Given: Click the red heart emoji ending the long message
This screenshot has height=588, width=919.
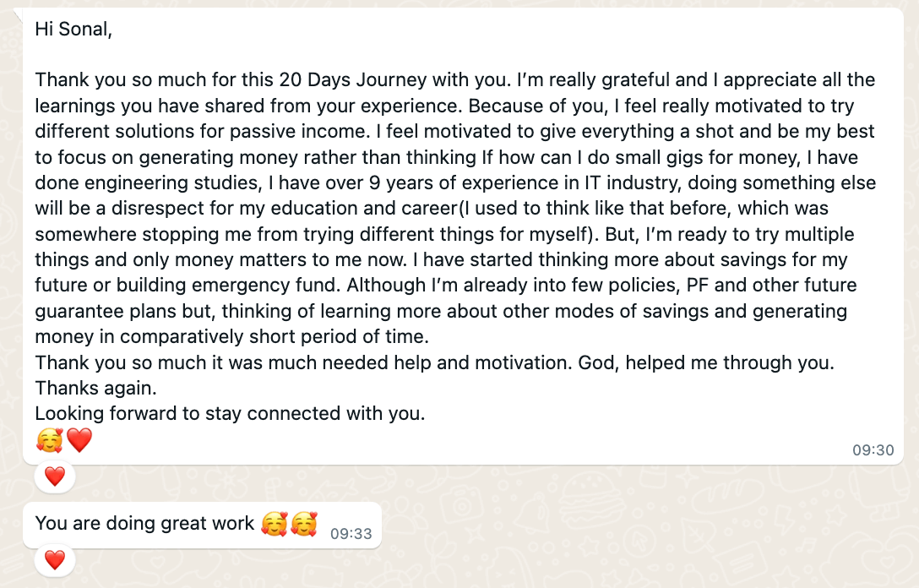Looking at the screenshot, I should [79, 440].
